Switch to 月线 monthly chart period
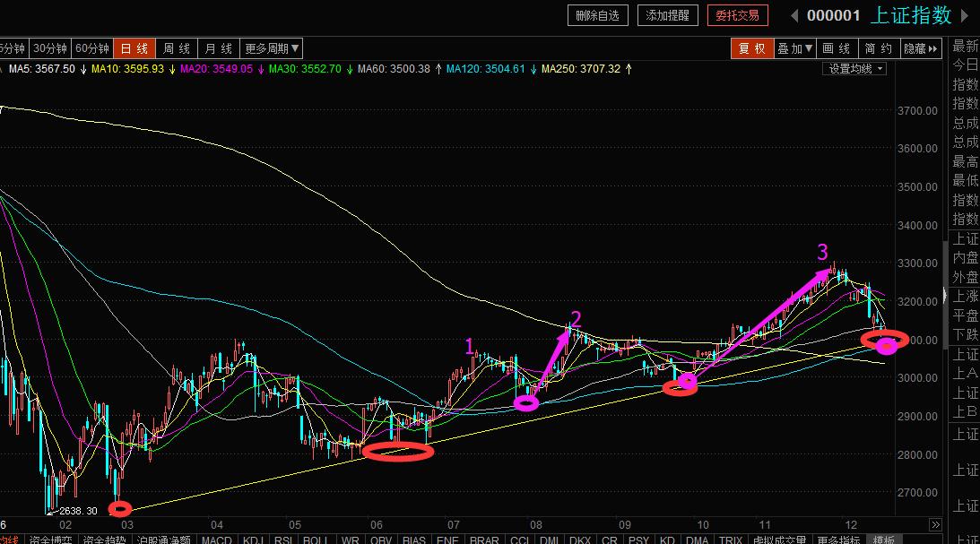Image resolution: width=980 pixels, height=544 pixels. pos(219,48)
